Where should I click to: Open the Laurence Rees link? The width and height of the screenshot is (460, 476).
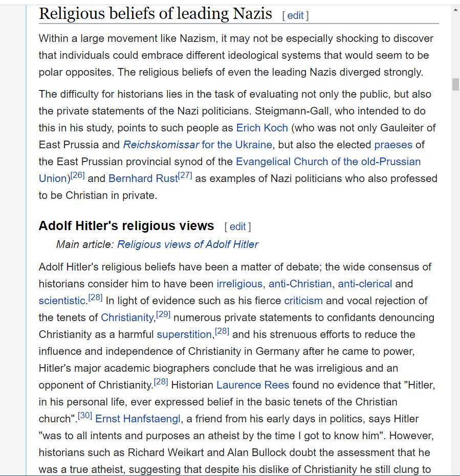(x=252, y=385)
